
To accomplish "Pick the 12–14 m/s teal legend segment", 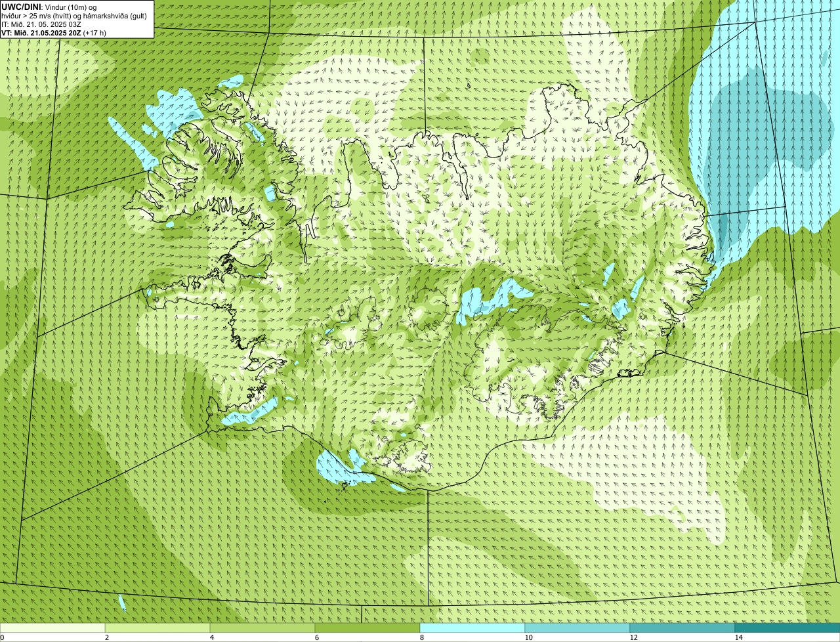I will 682,628.
